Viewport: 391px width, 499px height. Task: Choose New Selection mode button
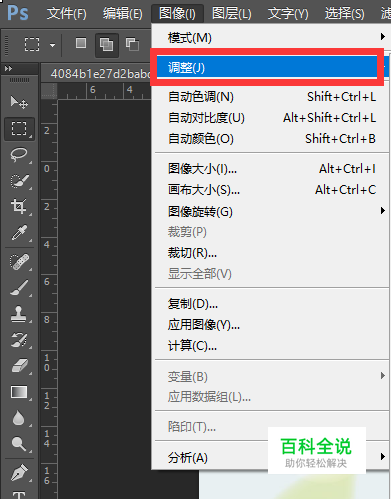[81, 43]
